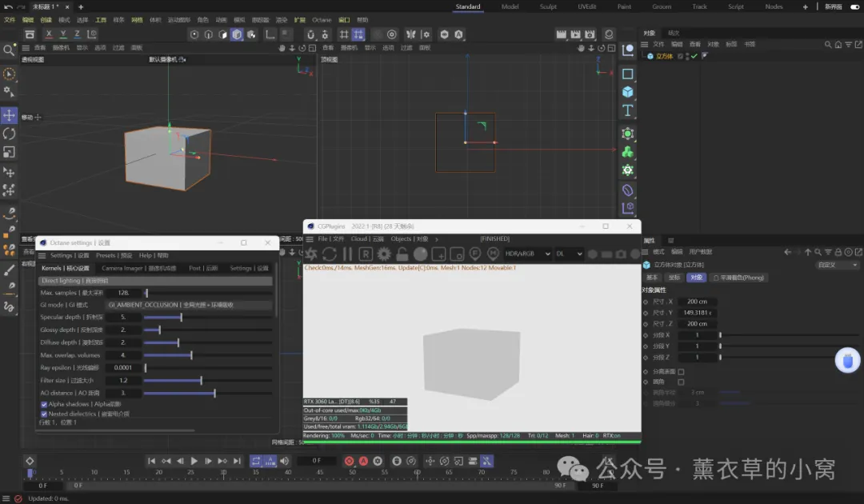
Task: Open Octane settings gear icon in Live Viewer
Action: tap(384, 254)
